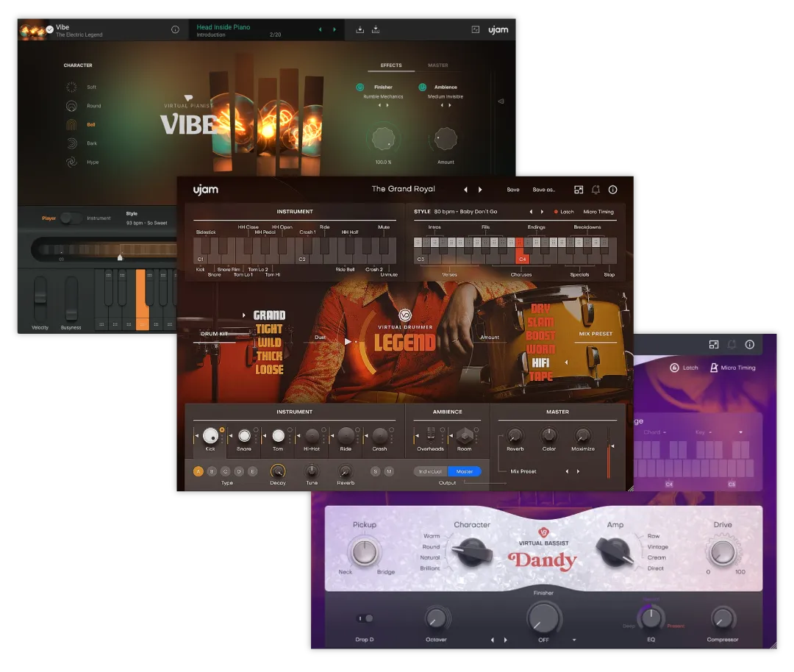Click Save in Legend header
Image resolution: width=794 pixels, height=672 pixels.
513,190
